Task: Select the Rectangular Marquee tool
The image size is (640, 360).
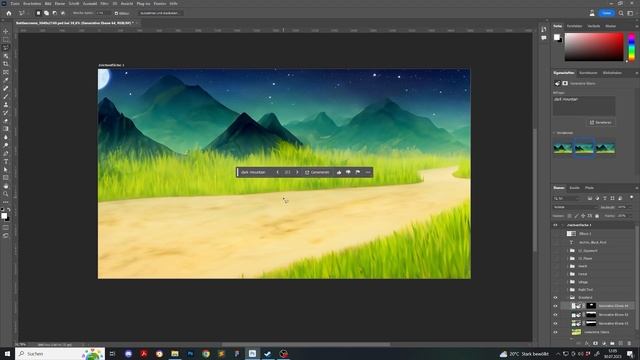Action: (6, 40)
